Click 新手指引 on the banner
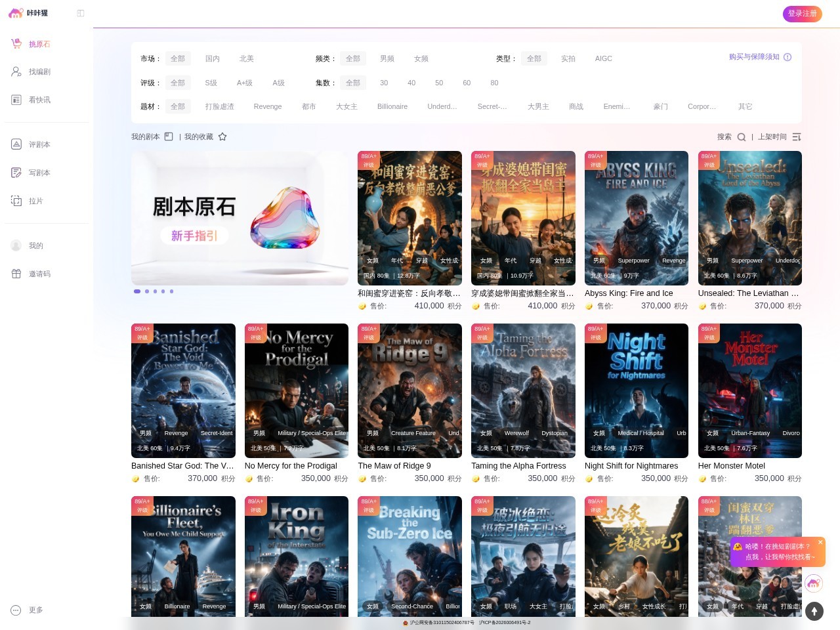840x630 pixels. point(194,236)
